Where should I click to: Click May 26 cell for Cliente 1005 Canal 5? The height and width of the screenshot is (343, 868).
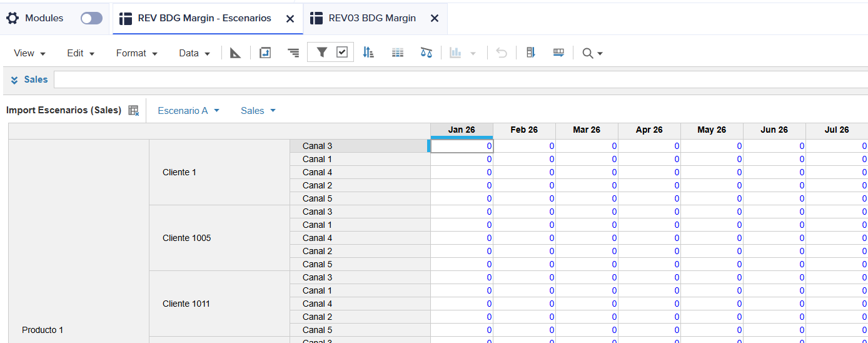(712, 264)
